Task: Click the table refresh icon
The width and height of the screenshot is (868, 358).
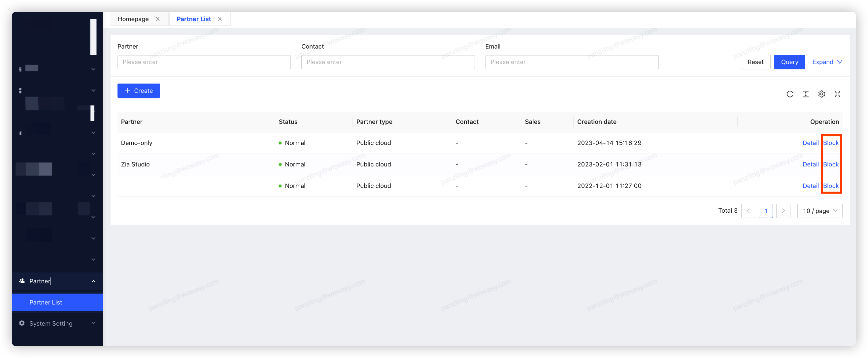Action: point(790,94)
